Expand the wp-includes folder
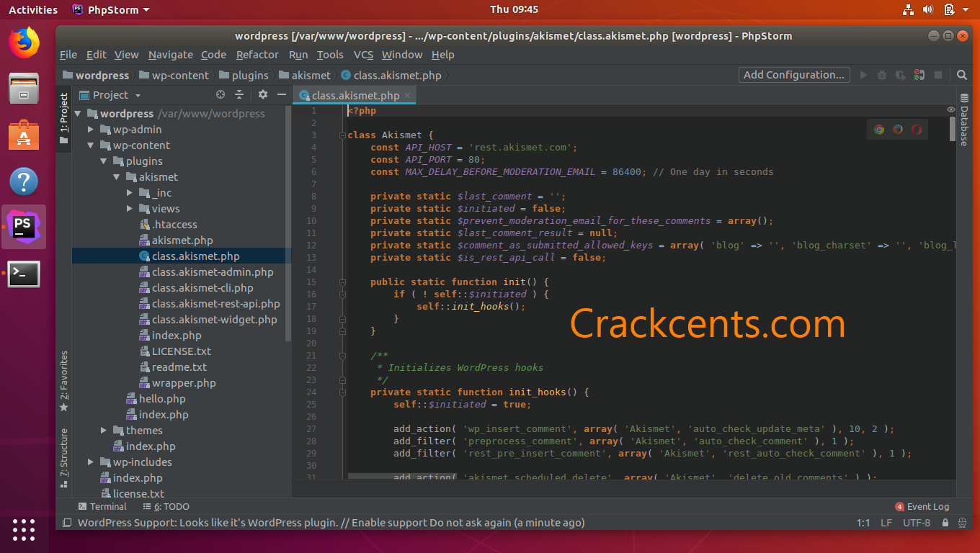The image size is (980, 553). pyautogui.click(x=92, y=462)
